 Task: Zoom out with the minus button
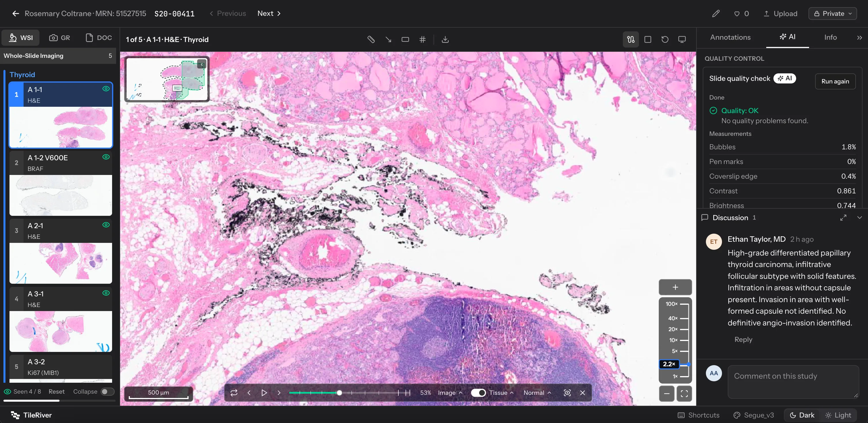click(667, 393)
